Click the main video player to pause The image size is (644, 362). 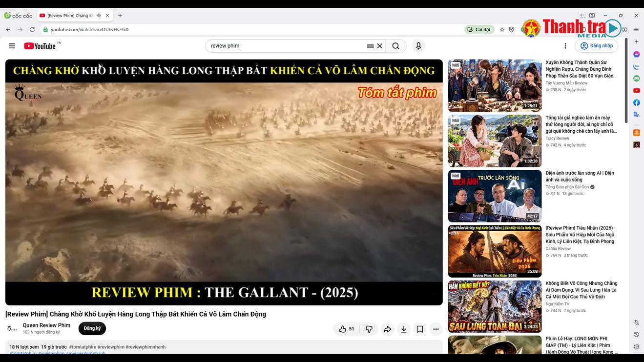(224, 182)
